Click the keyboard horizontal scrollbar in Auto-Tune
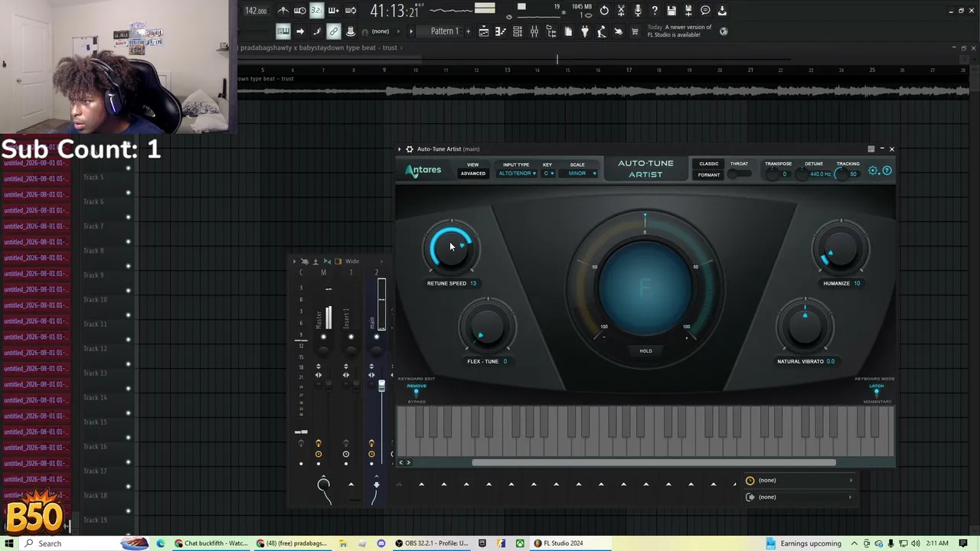 pyautogui.click(x=654, y=462)
